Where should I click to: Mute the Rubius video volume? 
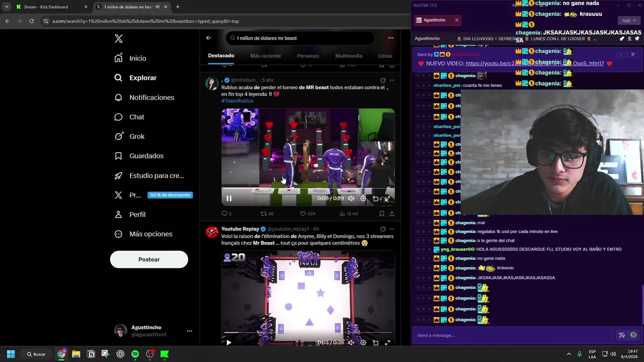point(351,199)
